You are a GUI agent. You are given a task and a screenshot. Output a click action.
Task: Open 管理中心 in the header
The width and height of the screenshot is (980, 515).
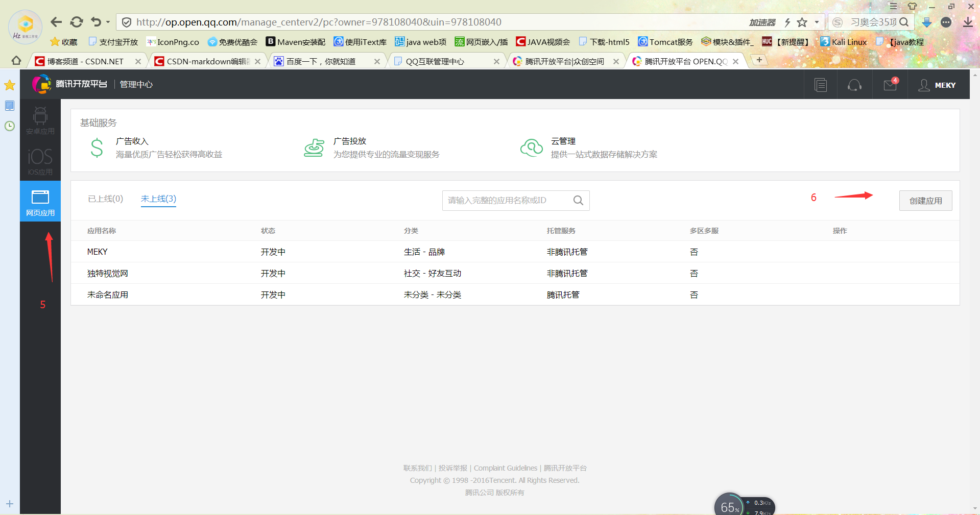point(136,85)
